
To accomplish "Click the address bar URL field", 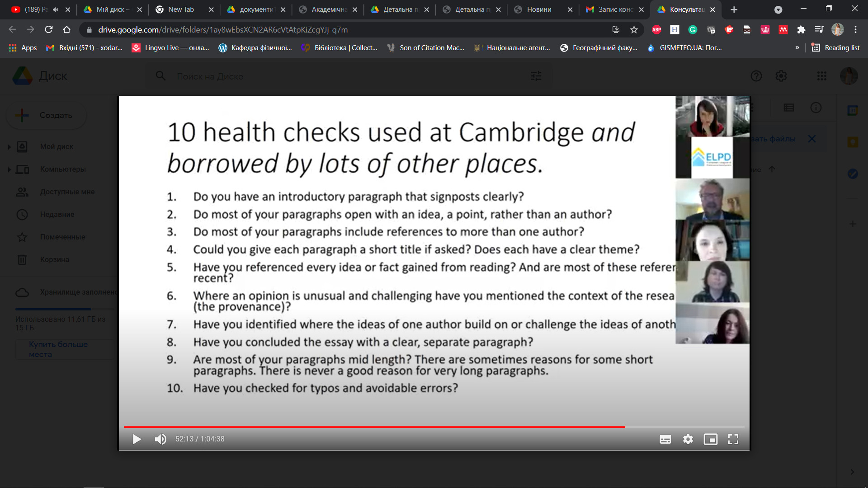I will [x=344, y=30].
